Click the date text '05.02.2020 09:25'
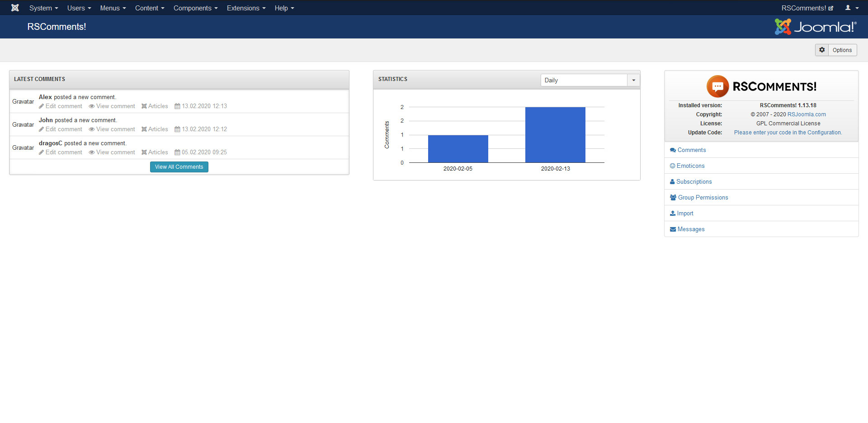This screenshot has height=423, width=868. click(x=204, y=152)
